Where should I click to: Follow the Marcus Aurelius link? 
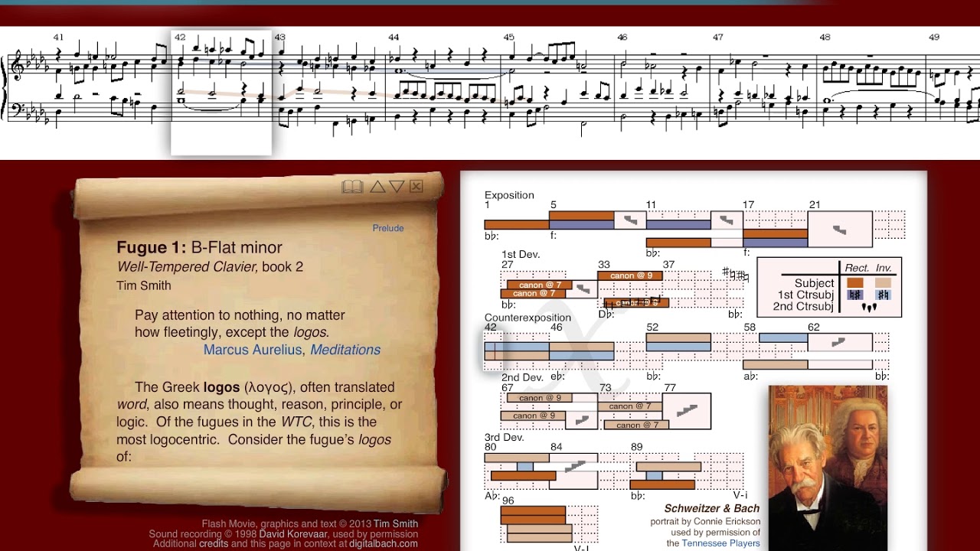tap(253, 350)
